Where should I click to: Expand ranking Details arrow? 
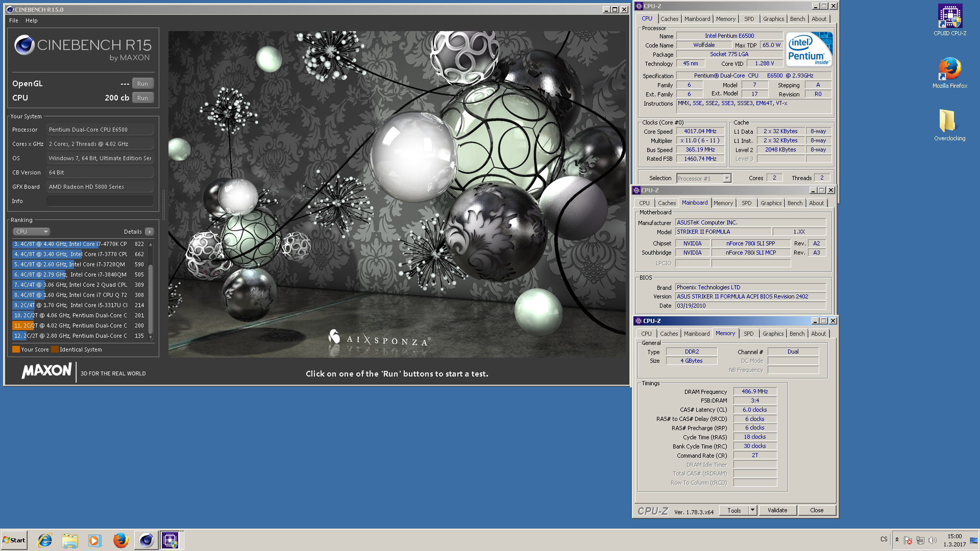tap(150, 232)
